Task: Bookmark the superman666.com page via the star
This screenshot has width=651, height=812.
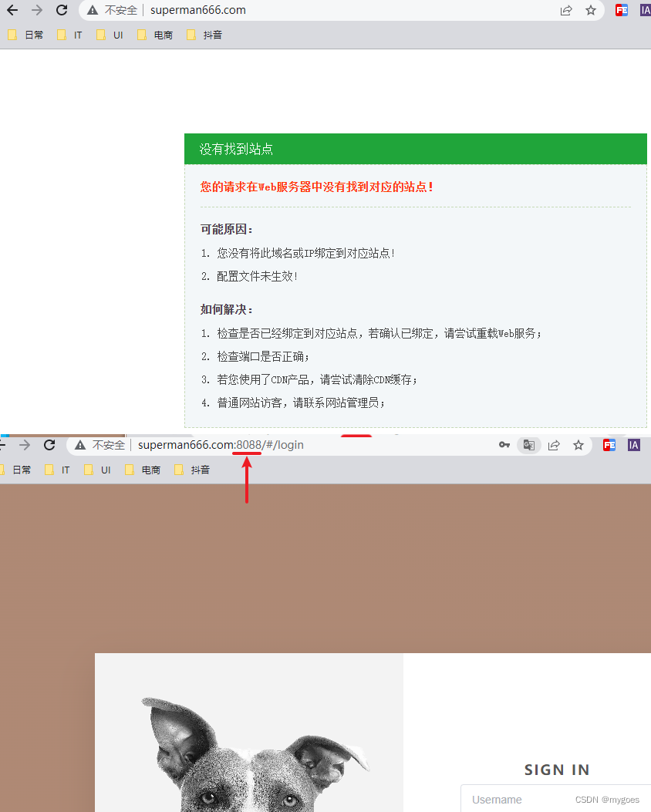Action: pos(591,10)
